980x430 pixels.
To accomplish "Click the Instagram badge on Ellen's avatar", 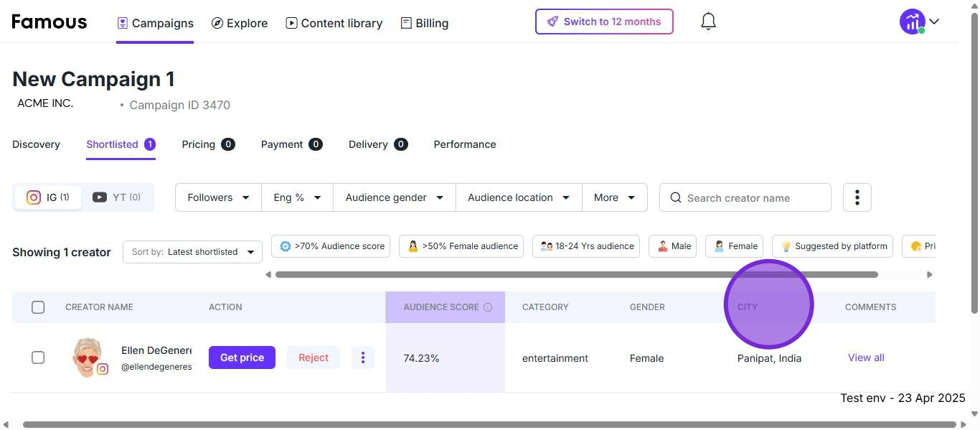I will [103, 369].
